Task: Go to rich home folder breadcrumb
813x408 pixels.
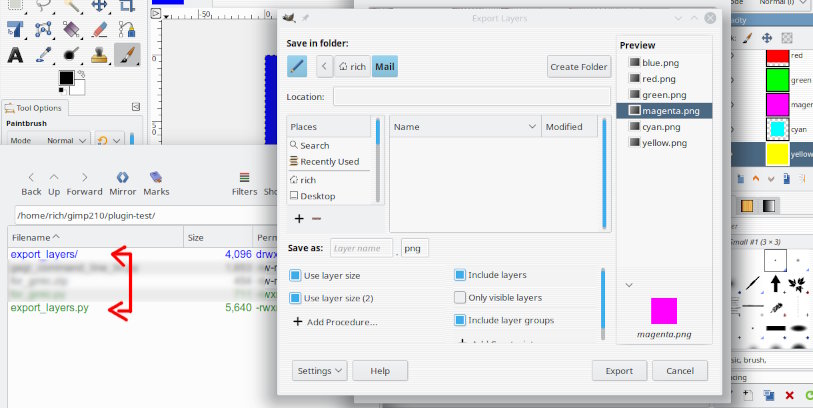Action: click(x=353, y=66)
